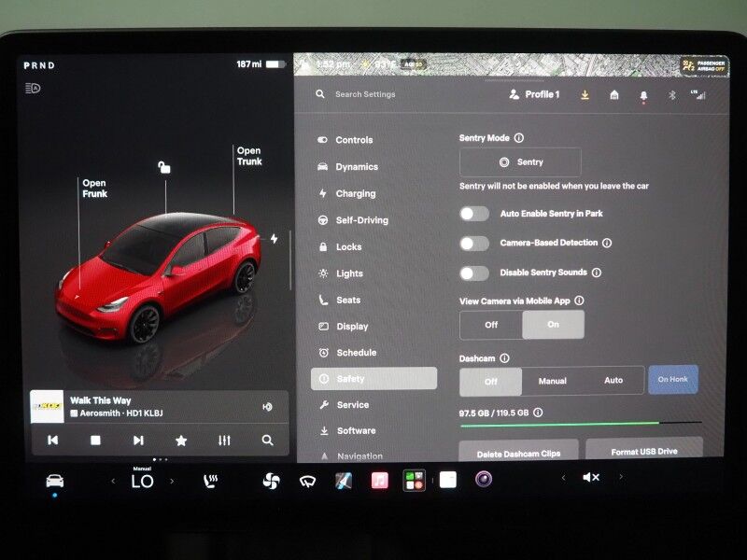Open seat heater controls icon
747x560 pixels.
pos(210,481)
